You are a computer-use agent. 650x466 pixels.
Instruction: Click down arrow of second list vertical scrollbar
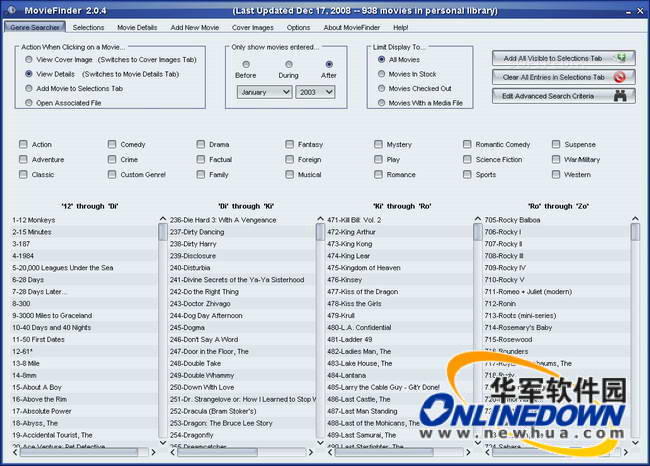pyautogui.click(x=320, y=442)
